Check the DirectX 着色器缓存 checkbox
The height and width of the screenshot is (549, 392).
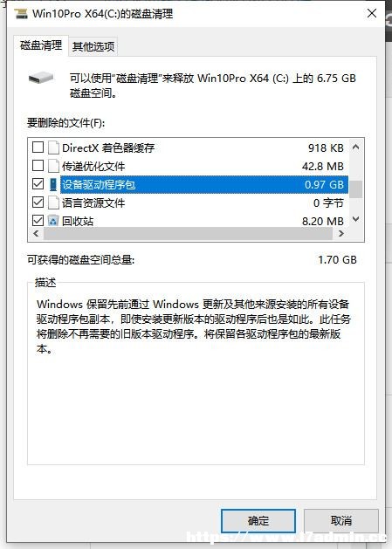[x=38, y=148]
